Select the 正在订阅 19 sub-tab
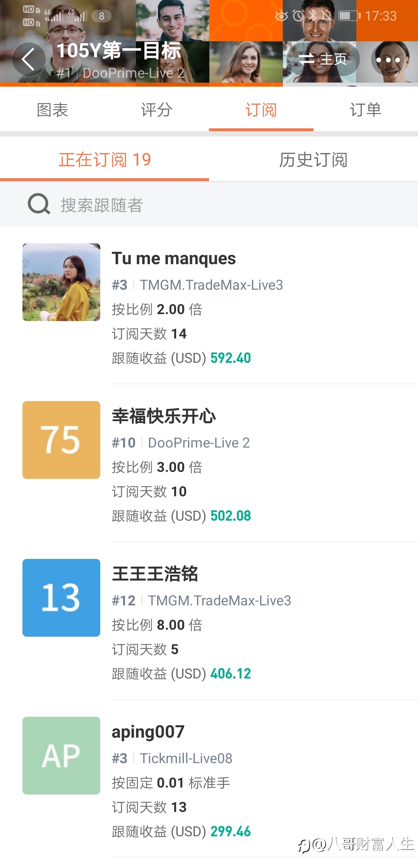Viewport: 418px width, 868px height. 104,159
